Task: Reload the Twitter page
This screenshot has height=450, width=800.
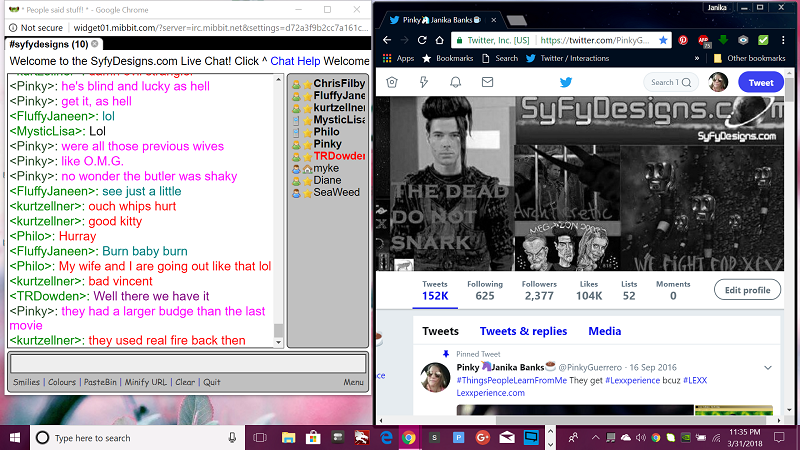Action: coord(422,40)
